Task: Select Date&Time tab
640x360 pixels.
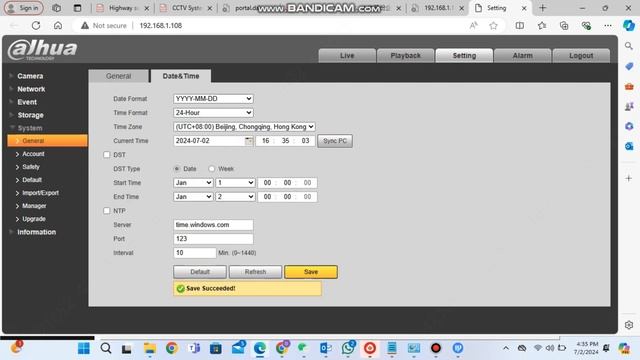Action: [181, 76]
